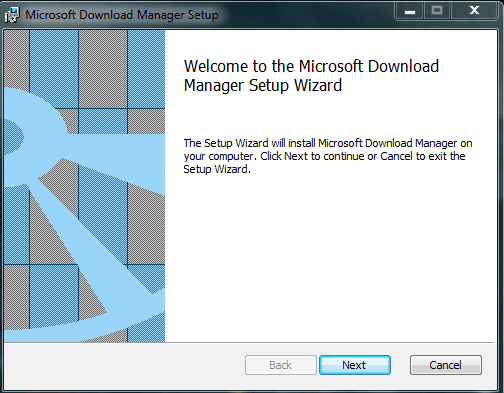The width and height of the screenshot is (504, 393).
Task: Close the Microsoft Download Manager Setup window
Action: click(474, 11)
